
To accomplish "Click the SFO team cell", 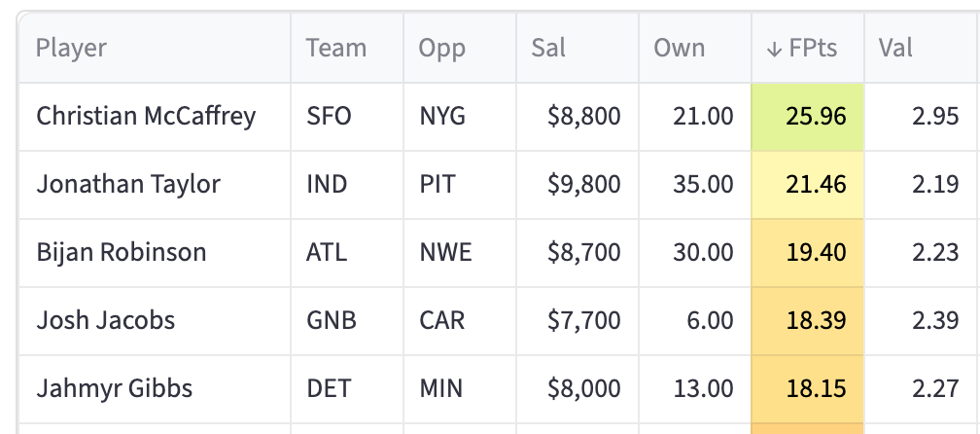I will tap(329, 117).
